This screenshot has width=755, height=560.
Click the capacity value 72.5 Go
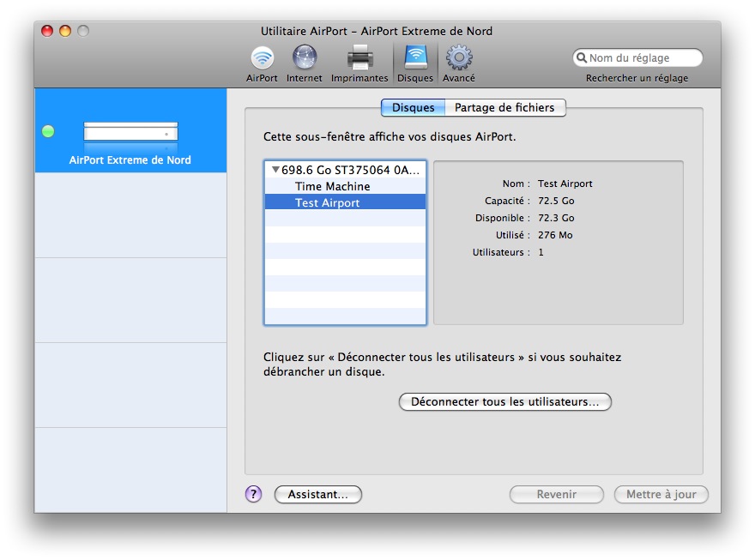click(556, 201)
